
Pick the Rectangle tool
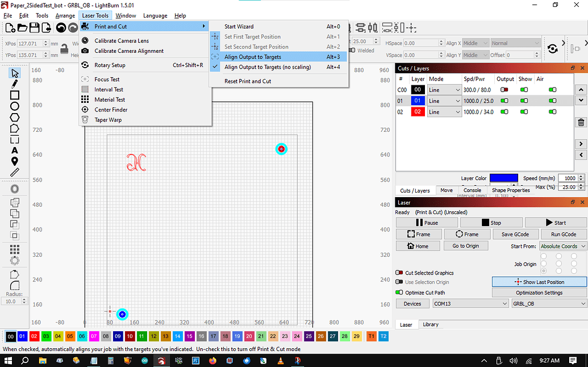click(15, 95)
